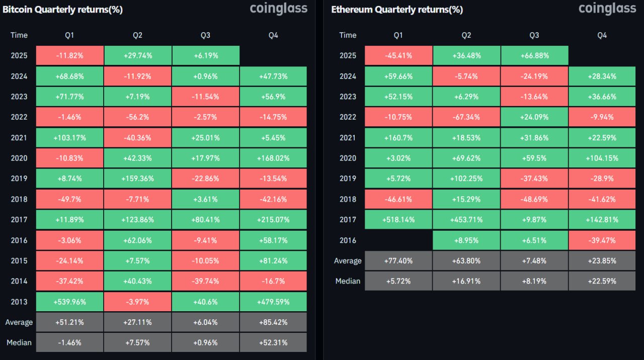This screenshot has width=644, height=360.
Task: Select the Q4 column header in the Ethereum table
Action: point(602,35)
